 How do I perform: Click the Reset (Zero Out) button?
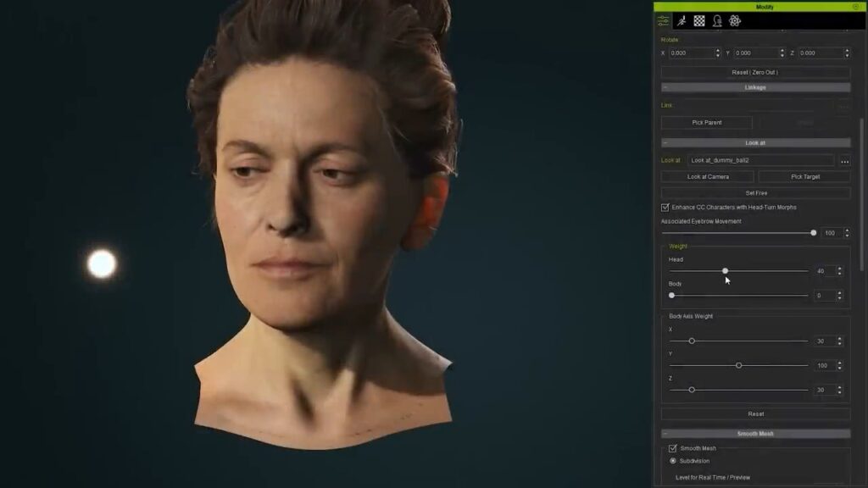[755, 72]
